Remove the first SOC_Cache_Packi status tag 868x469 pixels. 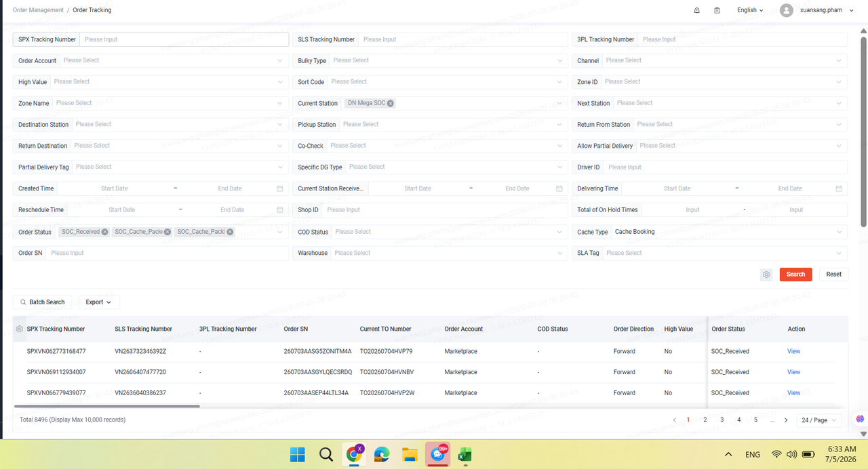(167, 232)
